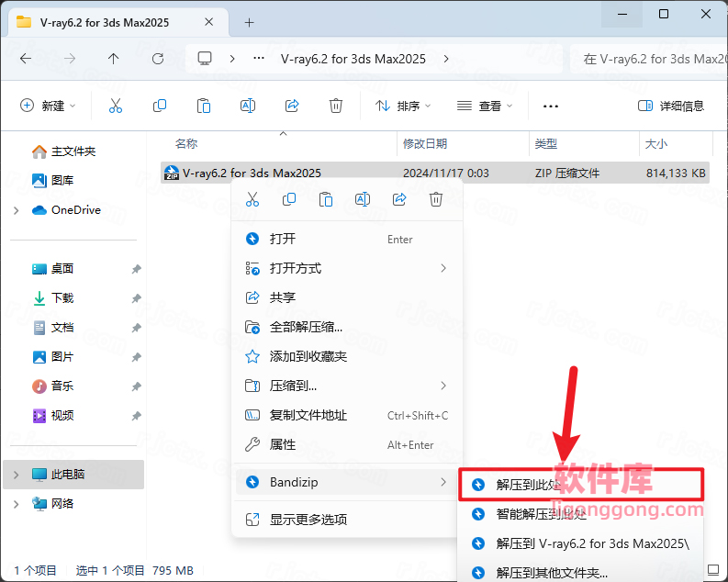Open the 排序 (Sort) dropdown
The image size is (728, 582).
403,106
